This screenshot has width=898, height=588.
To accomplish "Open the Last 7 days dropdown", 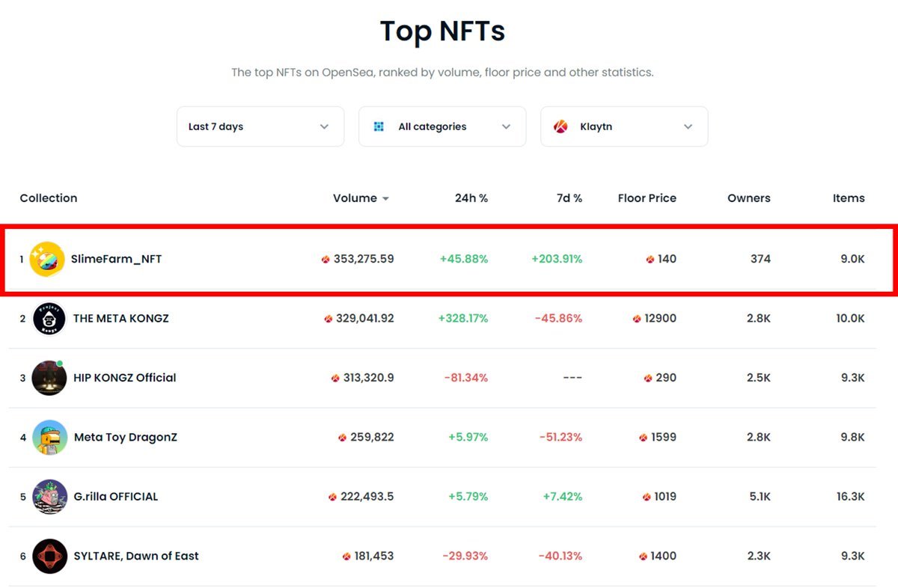I will (260, 126).
